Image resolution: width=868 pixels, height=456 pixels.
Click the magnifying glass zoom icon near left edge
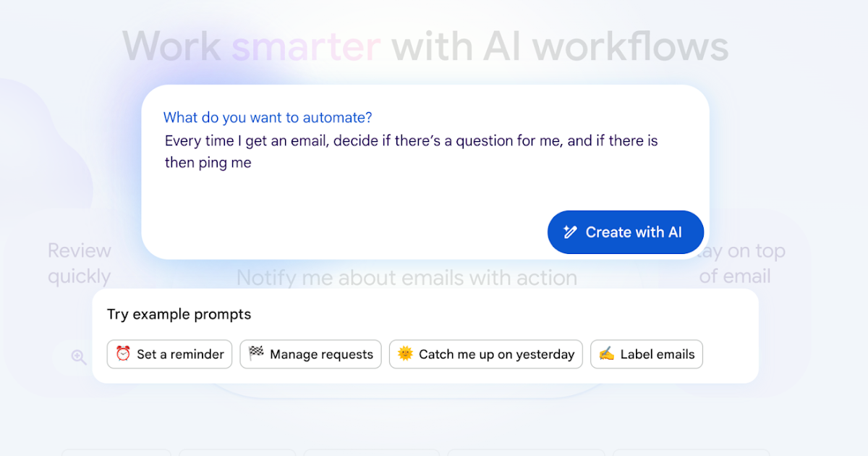coord(77,357)
